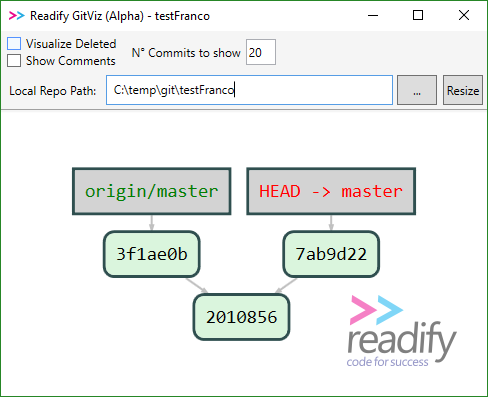Image resolution: width=488 pixels, height=397 pixels.
Task: Open the browse folder button (...)
Action: 417,90
